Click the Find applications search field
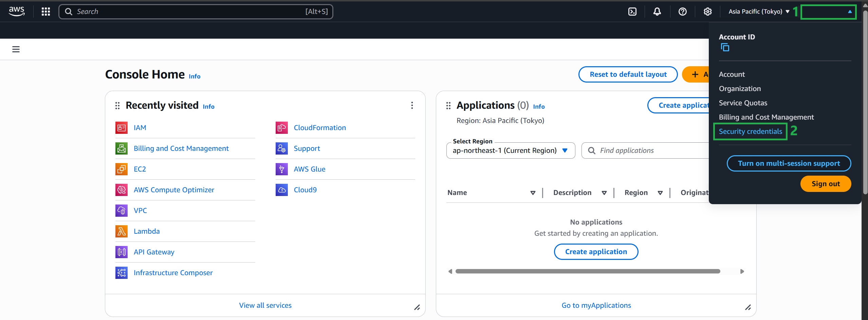The image size is (868, 320). [x=645, y=150]
